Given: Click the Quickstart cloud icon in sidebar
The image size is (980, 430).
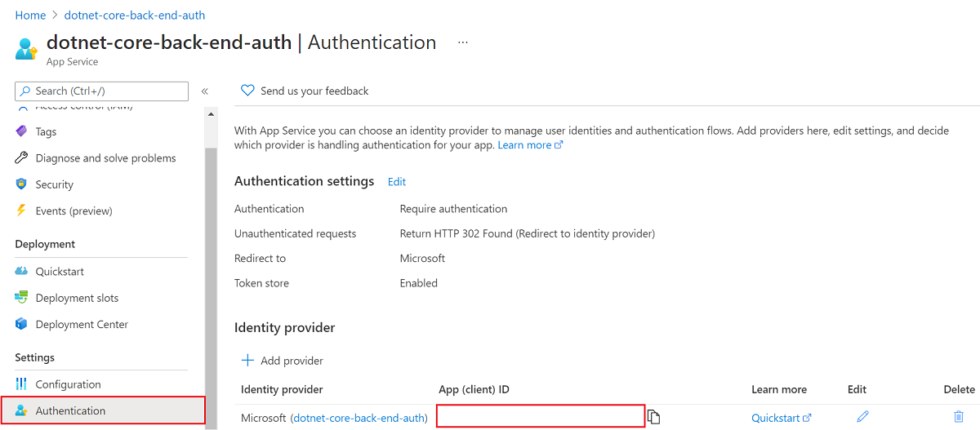Looking at the screenshot, I should click(x=21, y=271).
